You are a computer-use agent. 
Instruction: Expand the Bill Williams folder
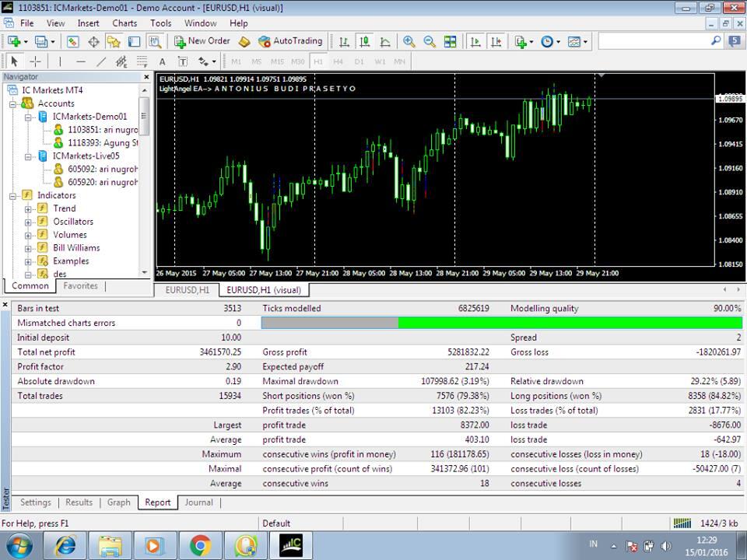tap(28, 248)
